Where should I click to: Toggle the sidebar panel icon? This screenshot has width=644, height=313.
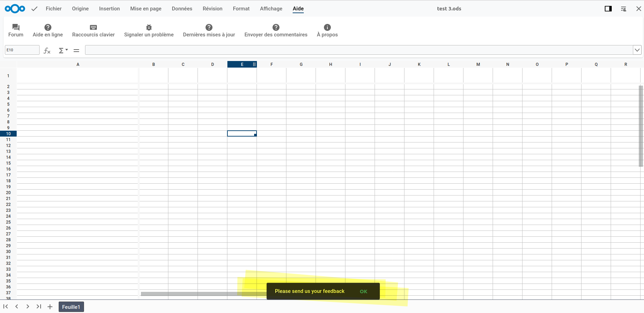pyautogui.click(x=608, y=9)
